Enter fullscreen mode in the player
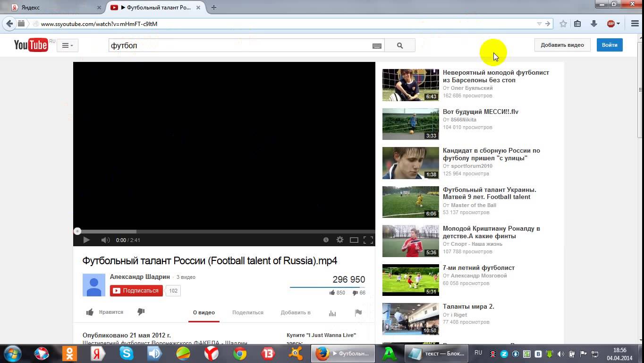Image resolution: width=644 pixels, height=363 pixels. click(x=368, y=240)
